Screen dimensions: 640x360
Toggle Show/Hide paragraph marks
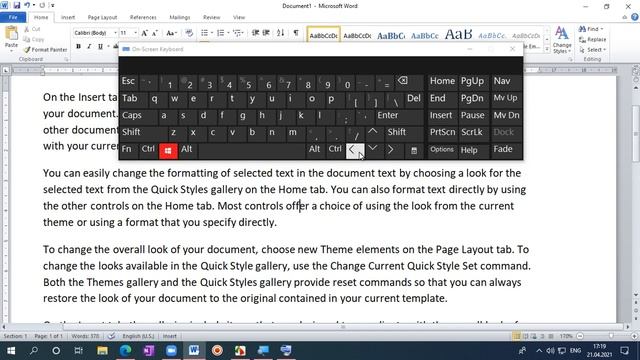tap(296, 33)
